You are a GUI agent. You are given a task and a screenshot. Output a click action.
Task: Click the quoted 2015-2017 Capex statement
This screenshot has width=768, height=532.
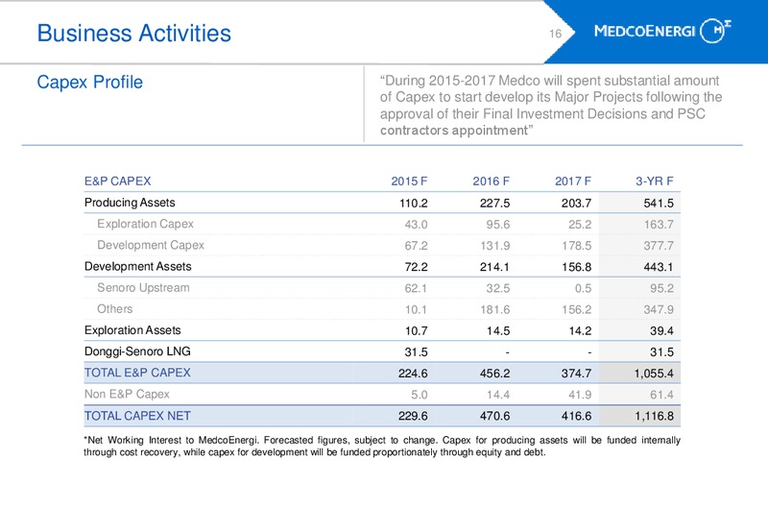(x=551, y=106)
